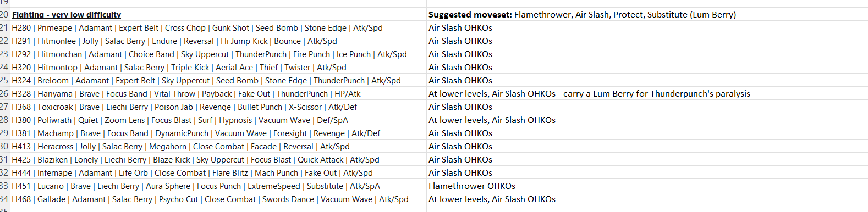Image resolution: width=868 pixels, height=212 pixels.
Task: Click row header number 26
Action: [4, 94]
